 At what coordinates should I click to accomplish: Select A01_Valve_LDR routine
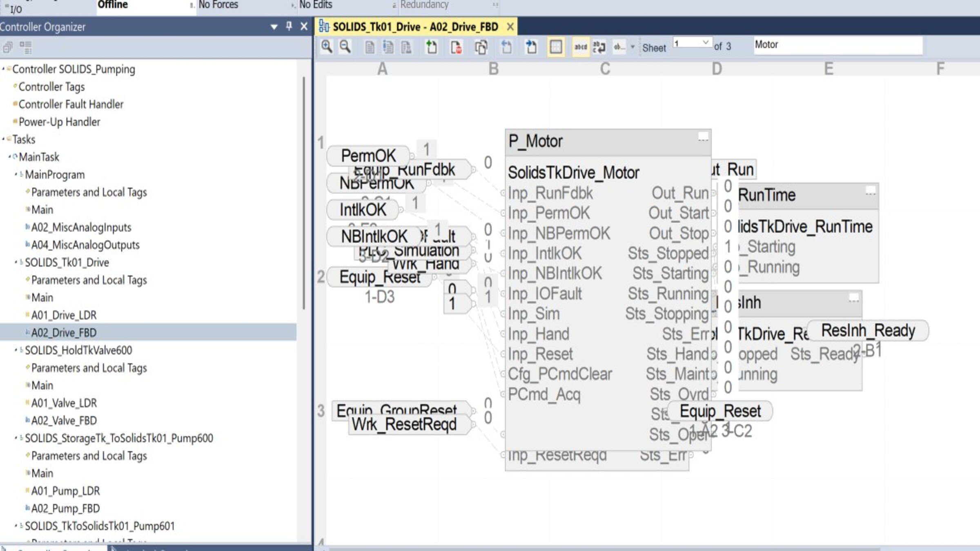(64, 403)
